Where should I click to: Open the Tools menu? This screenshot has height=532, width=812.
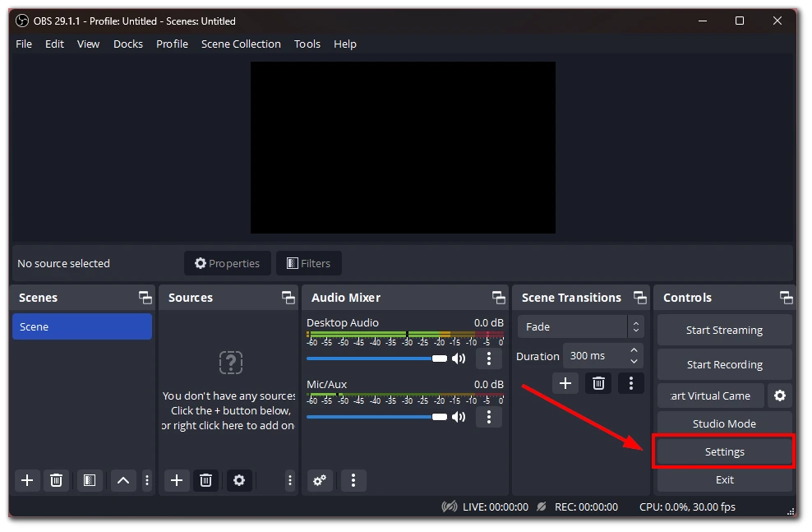[x=307, y=44]
